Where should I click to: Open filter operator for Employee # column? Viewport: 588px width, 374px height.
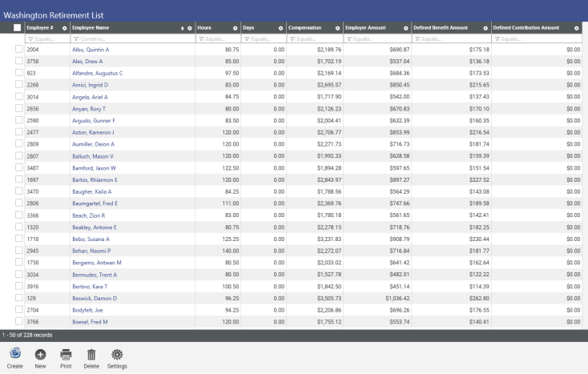pos(31,38)
